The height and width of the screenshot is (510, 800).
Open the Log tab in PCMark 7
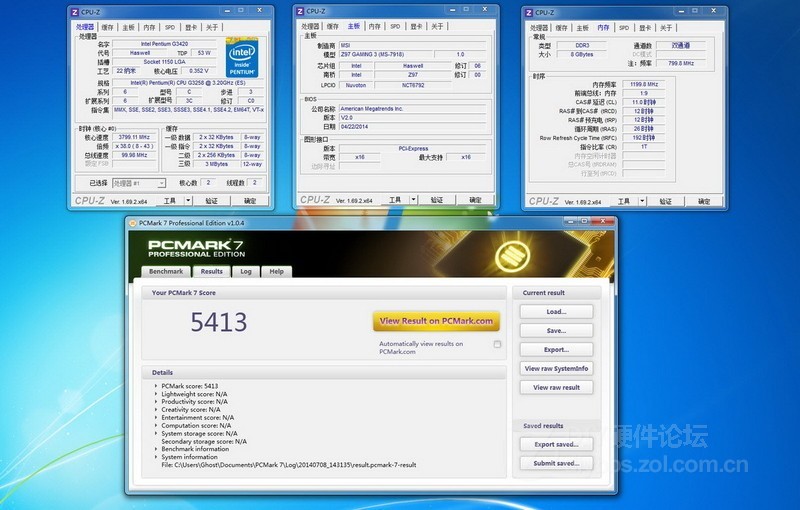pyautogui.click(x=246, y=271)
